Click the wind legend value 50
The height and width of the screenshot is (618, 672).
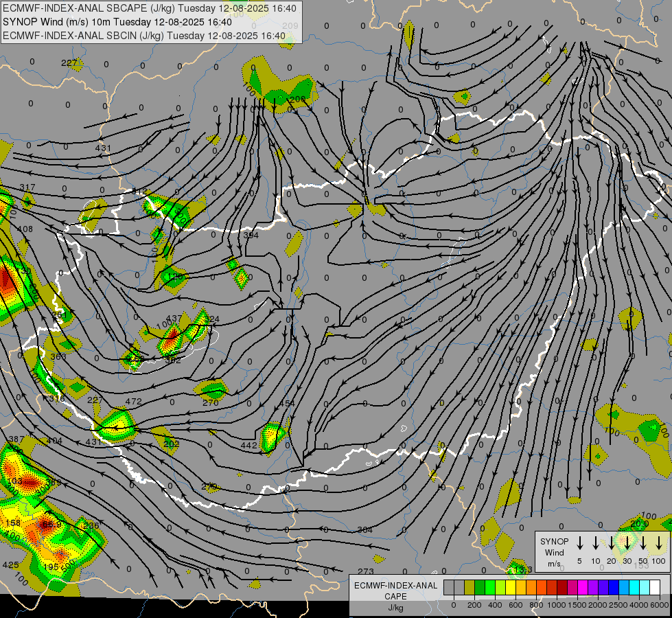pos(643,561)
